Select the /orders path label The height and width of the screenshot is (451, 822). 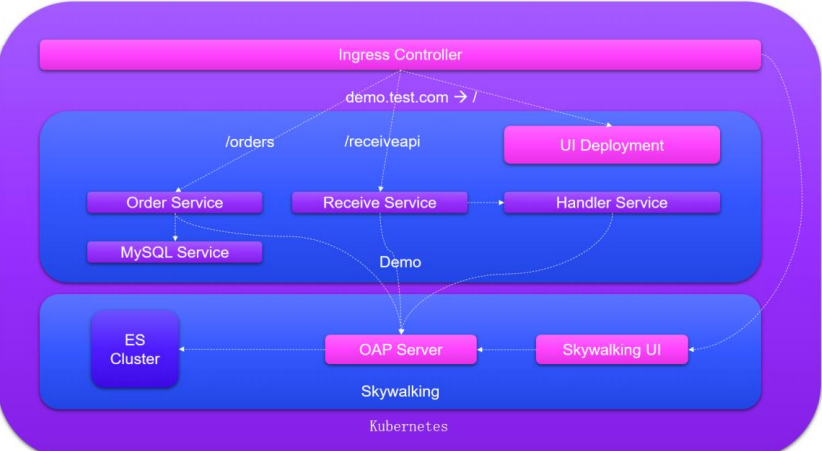(x=249, y=142)
